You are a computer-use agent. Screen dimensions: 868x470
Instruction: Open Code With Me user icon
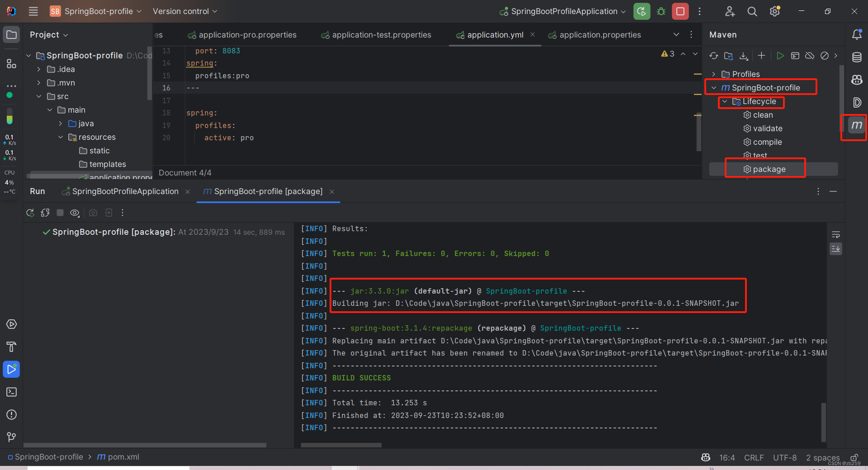[x=730, y=11]
